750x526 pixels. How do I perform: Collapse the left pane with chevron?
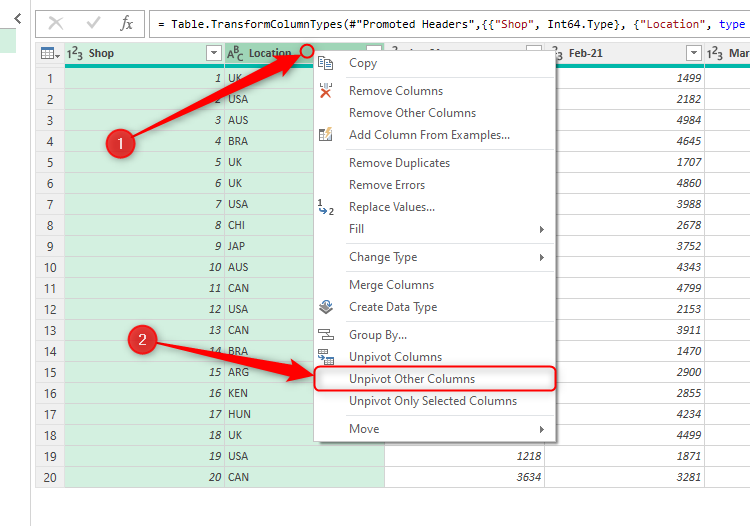17,18
